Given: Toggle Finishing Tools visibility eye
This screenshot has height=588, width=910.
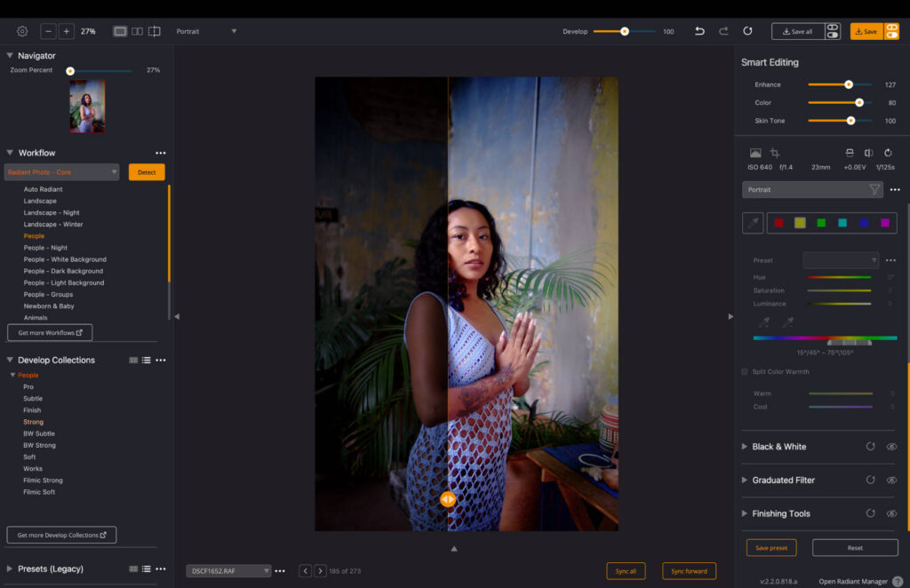Looking at the screenshot, I should pyautogui.click(x=892, y=513).
